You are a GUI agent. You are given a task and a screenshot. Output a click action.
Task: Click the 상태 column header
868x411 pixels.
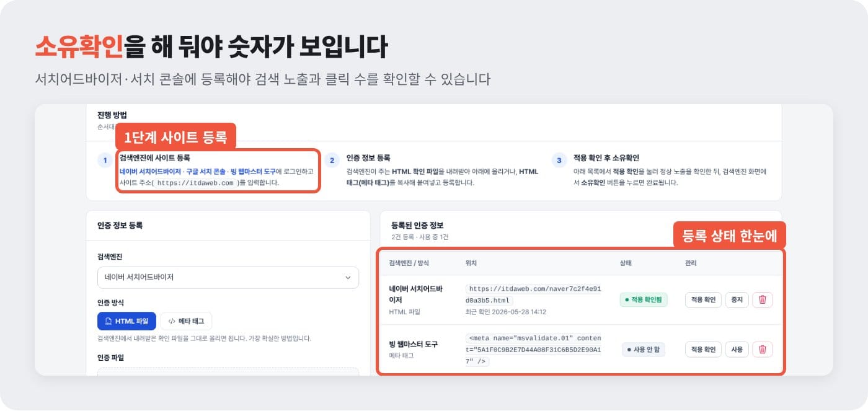click(626, 263)
